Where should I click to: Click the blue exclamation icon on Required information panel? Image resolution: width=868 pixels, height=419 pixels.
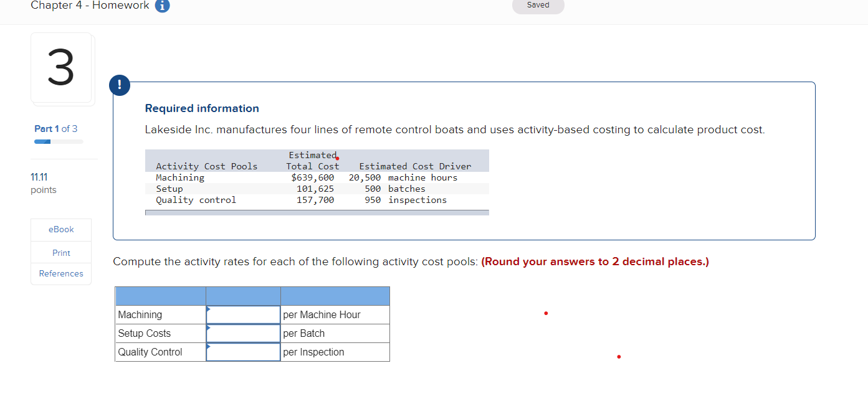(x=120, y=85)
